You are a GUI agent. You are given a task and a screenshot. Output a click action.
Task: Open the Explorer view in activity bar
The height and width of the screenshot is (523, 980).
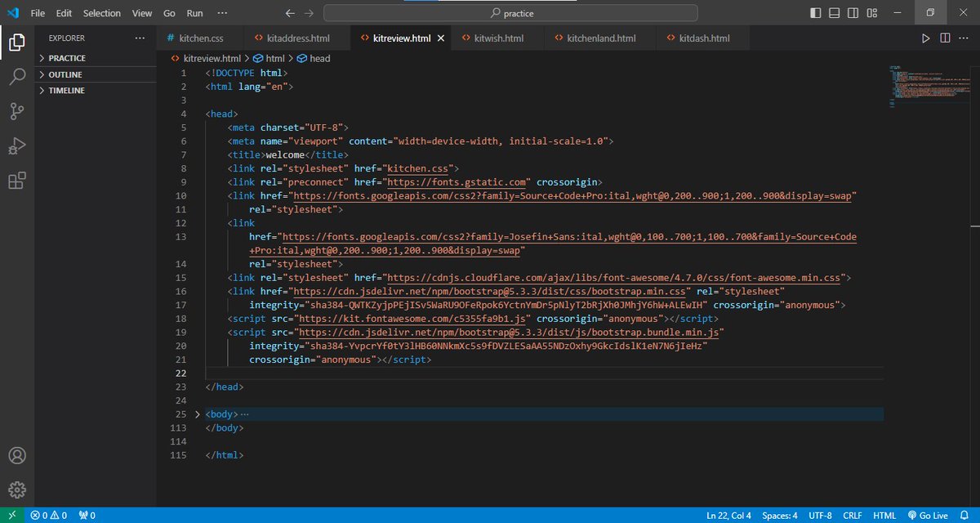pos(17,42)
